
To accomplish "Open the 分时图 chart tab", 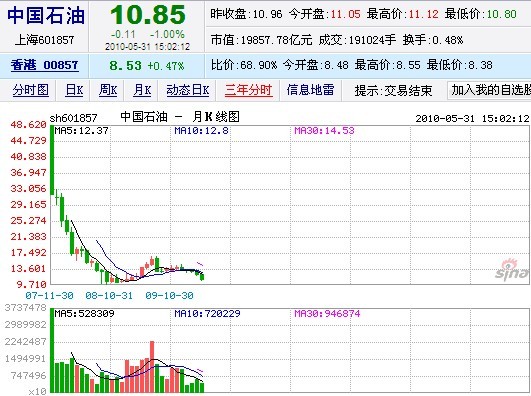I will click(31, 90).
